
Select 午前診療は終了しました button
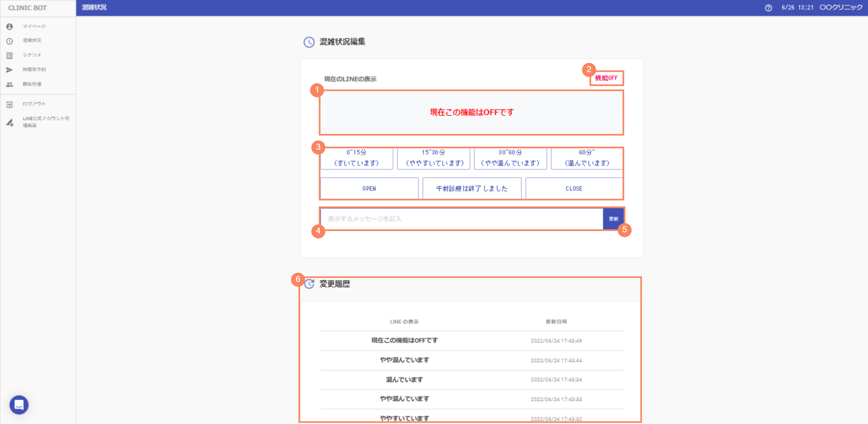click(x=471, y=188)
